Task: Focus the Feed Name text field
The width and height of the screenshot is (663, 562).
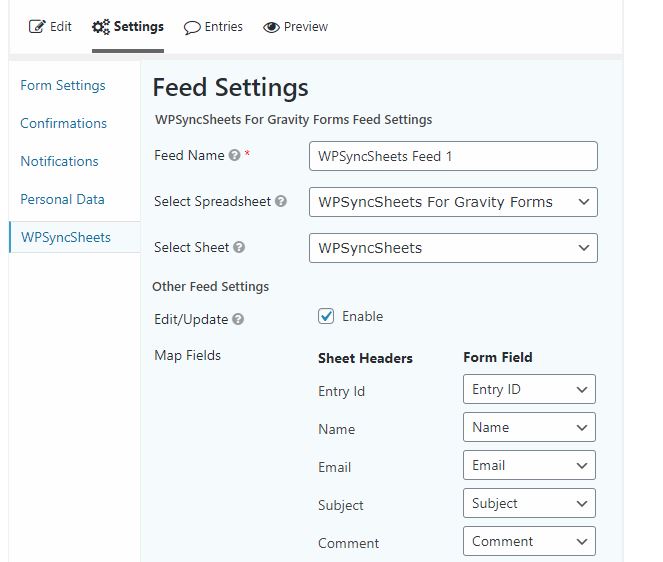Action: pos(453,156)
